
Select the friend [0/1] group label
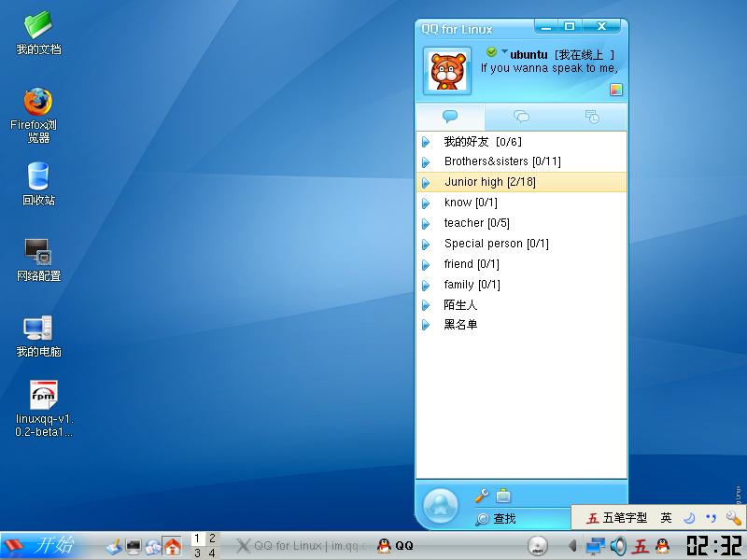(x=472, y=264)
